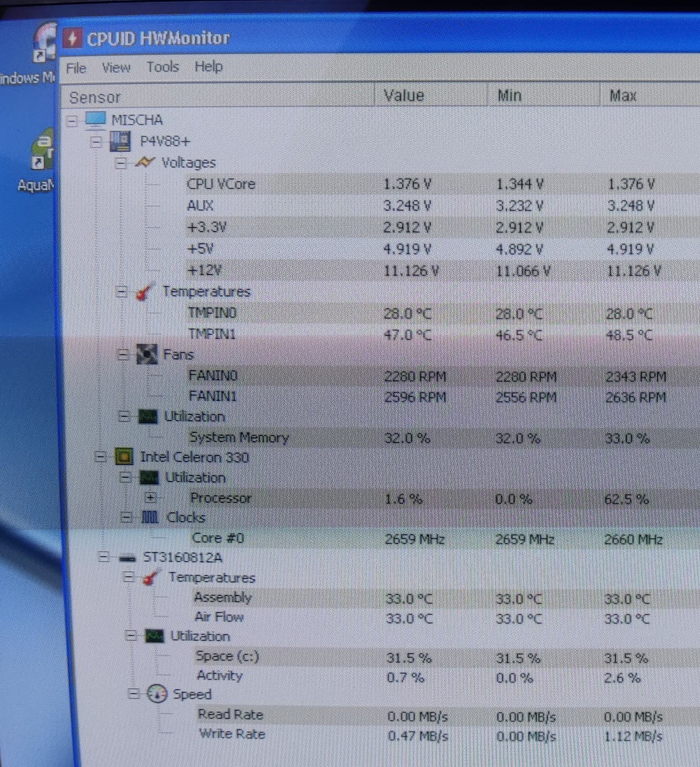This screenshot has width=700, height=767.
Task: Open the Tools menu
Action: (163, 67)
